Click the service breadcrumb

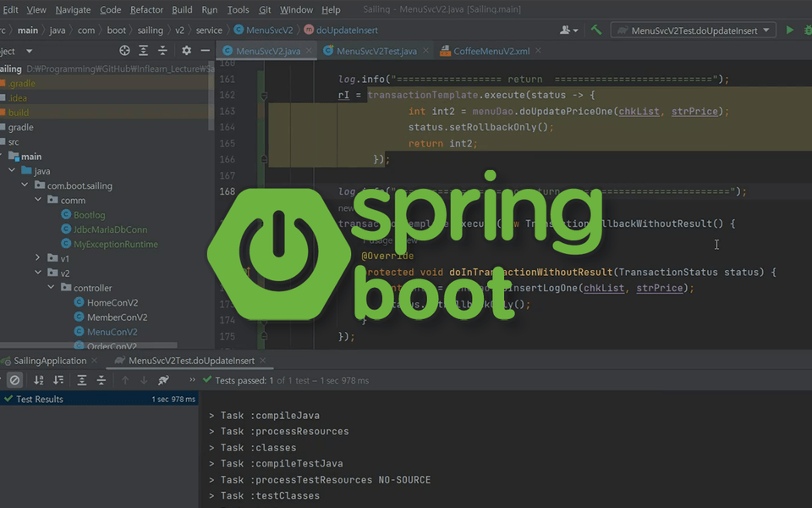point(209,30)
